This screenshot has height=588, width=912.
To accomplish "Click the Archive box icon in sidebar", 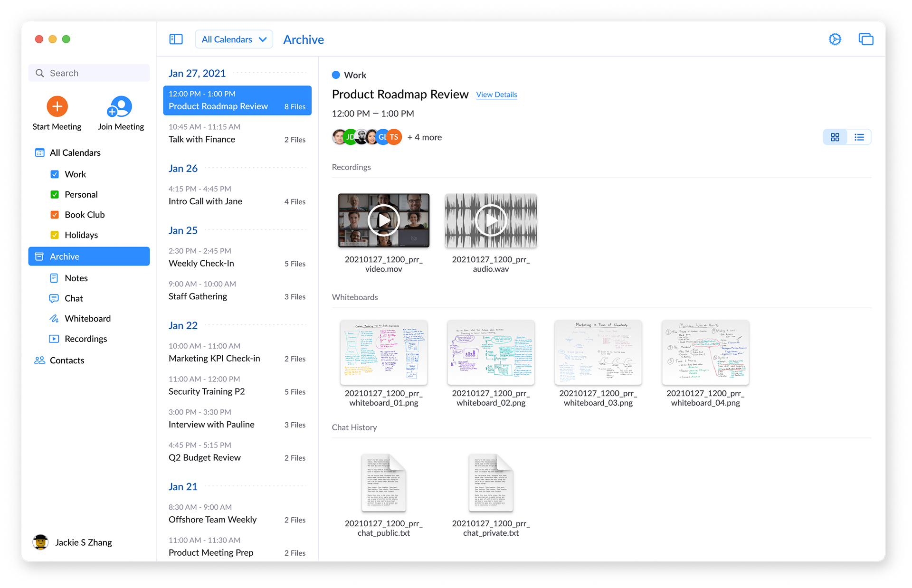I will [x=39, y=256].
